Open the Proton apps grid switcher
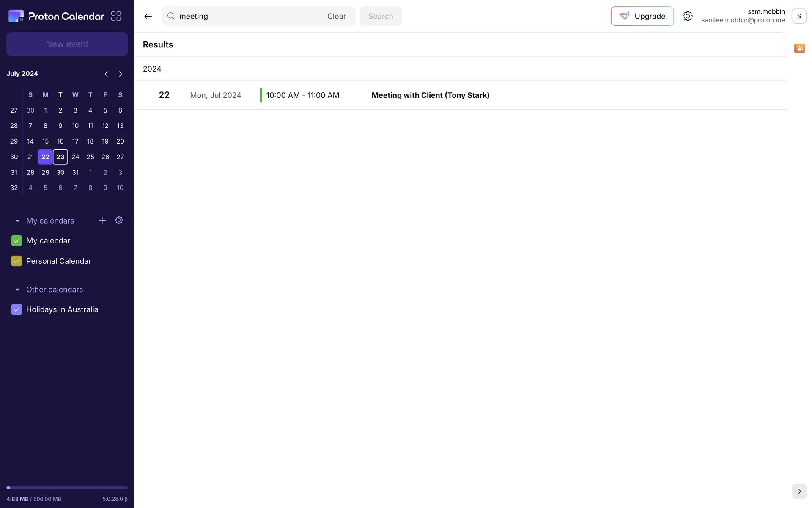Screen dimensions: 812x508 [x=116, y=16]
